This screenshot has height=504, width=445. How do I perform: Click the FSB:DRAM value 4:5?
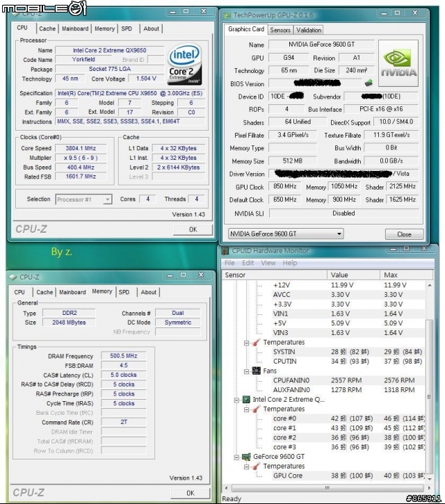(124, 366)
